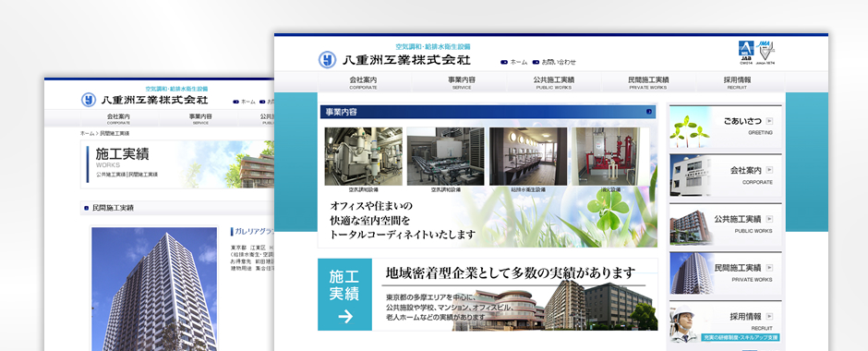Click ホーム link in back window header
868x351 pixels.
(245, 102)
